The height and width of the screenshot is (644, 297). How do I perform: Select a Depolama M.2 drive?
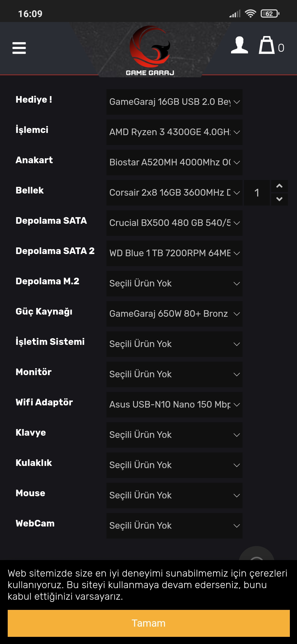(174, 283)
